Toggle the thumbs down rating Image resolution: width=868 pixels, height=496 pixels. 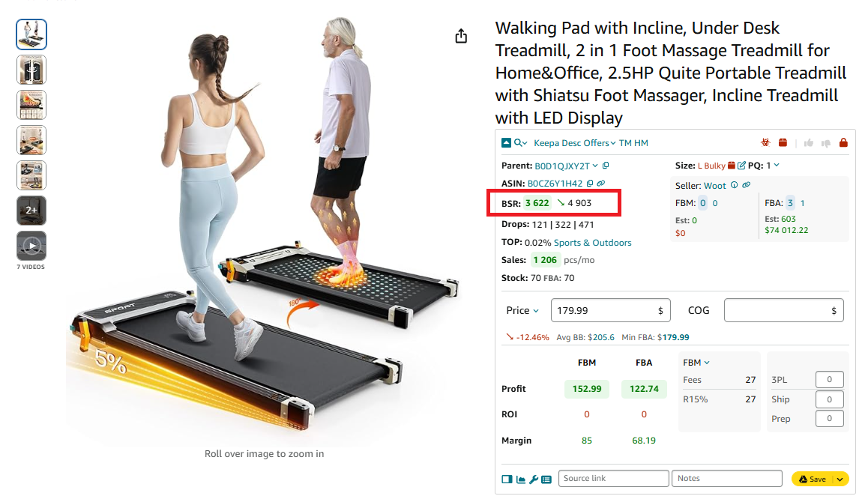pyautogui.click(x=826, y=143)
